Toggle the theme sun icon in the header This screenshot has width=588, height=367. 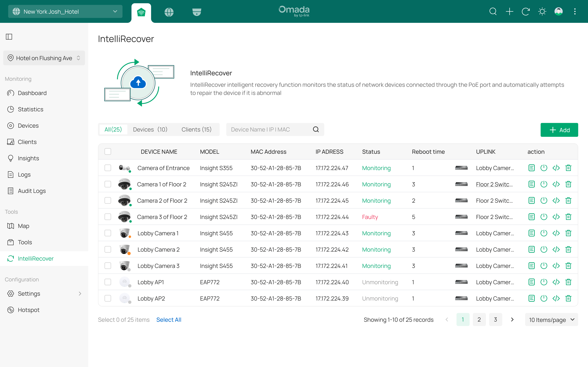click(542, 11)
